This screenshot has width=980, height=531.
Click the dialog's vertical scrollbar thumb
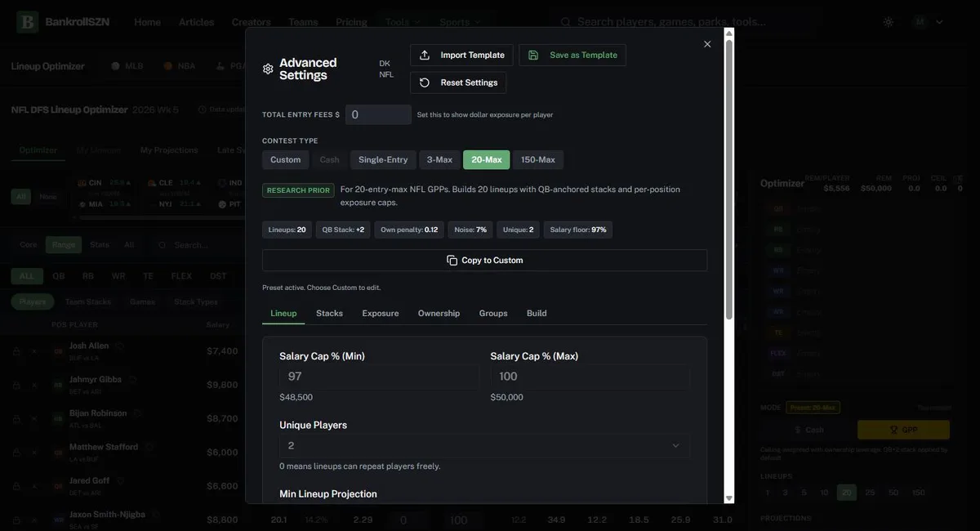[x=729, y=178]
